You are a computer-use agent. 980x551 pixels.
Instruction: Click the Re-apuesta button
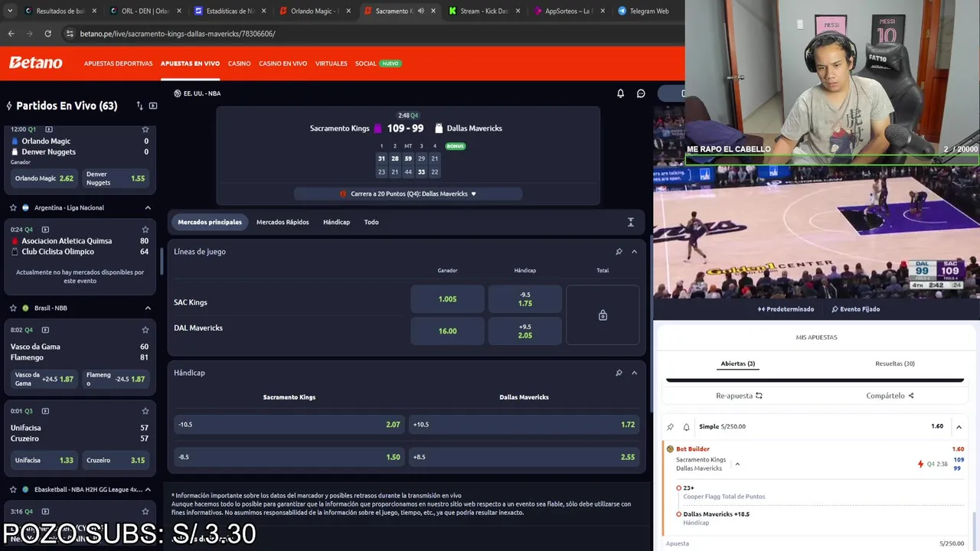click(739, 396)
